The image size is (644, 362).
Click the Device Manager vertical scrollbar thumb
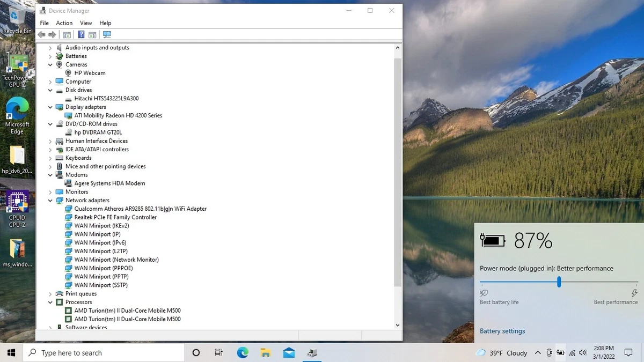pyautogui.click(x=398, y=172)
